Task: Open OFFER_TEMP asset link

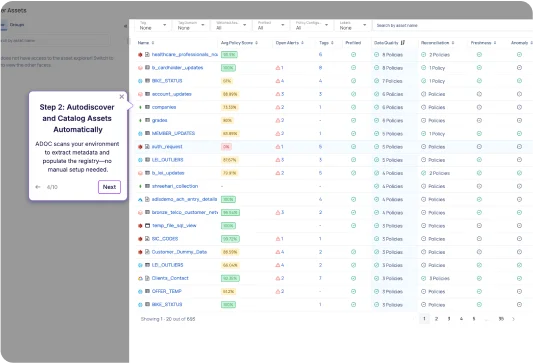Action: tap(167, 292)
